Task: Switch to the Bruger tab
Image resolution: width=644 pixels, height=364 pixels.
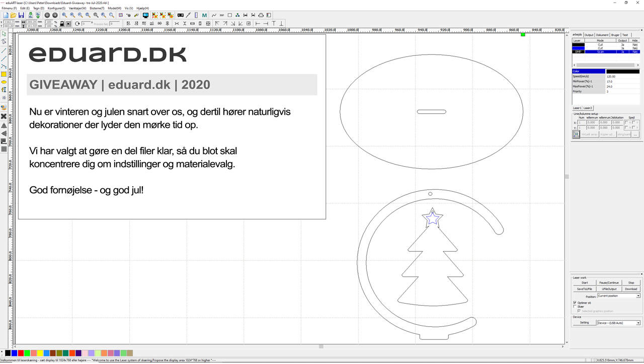Action: (615, 35)
